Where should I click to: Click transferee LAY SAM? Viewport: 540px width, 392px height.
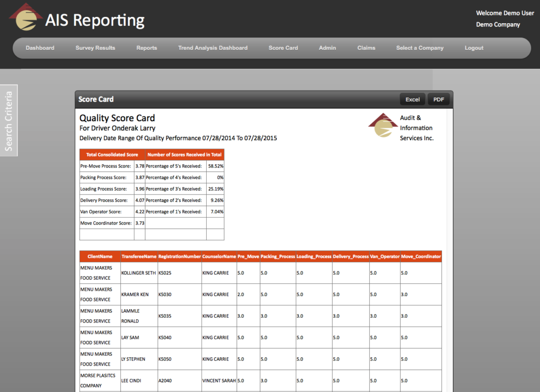[x=130, y=338]
